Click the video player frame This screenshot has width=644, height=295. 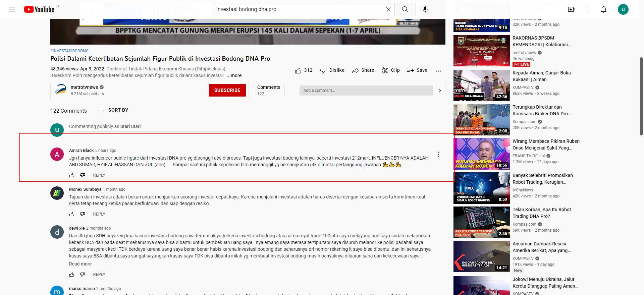click(x=248, y=32)
